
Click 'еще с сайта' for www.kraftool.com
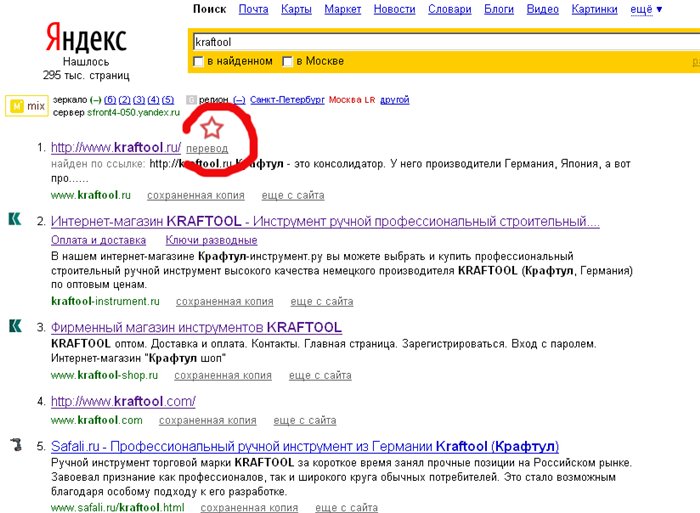click(x=305, y=420)
